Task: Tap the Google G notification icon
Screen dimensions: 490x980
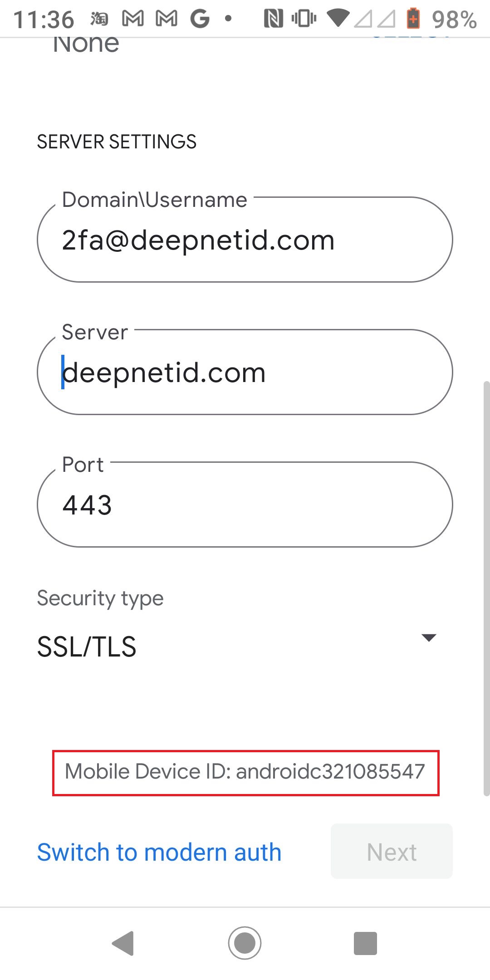Action: tap(200, 19)
